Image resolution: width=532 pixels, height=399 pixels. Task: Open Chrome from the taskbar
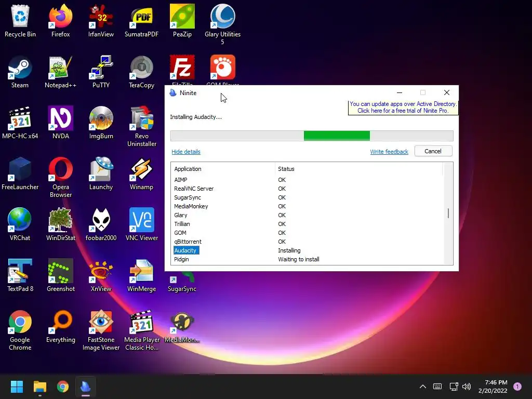pos(63,387)
